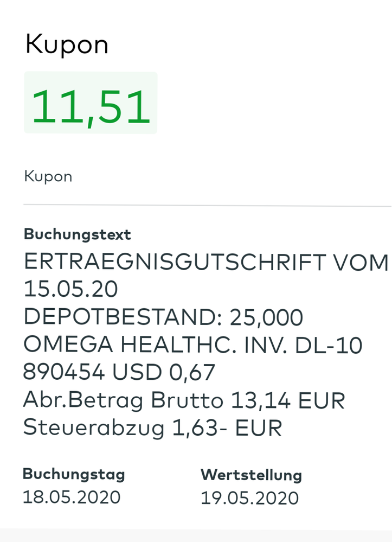The height and width of the screenshot is (542, 392).
Task: Tap the large Kupon page title
Action: pyautogui.click(x=67, y=44)
